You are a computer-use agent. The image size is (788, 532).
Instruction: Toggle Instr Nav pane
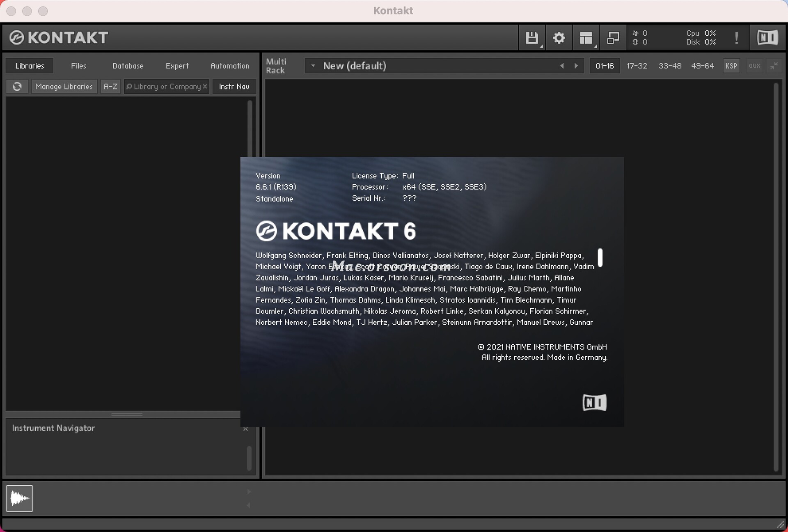(234, 87)
